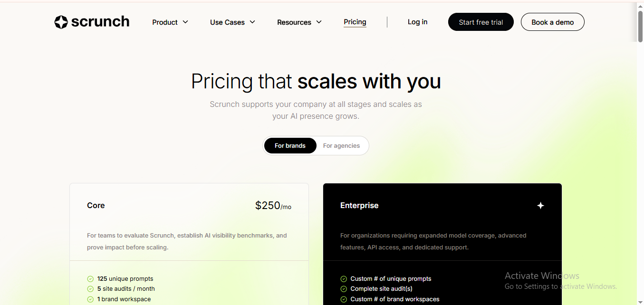Select checkmark beside 1 brand workspace
Image resolution: width=644 pixels, height=305 pixels.
tap(90, 299)
